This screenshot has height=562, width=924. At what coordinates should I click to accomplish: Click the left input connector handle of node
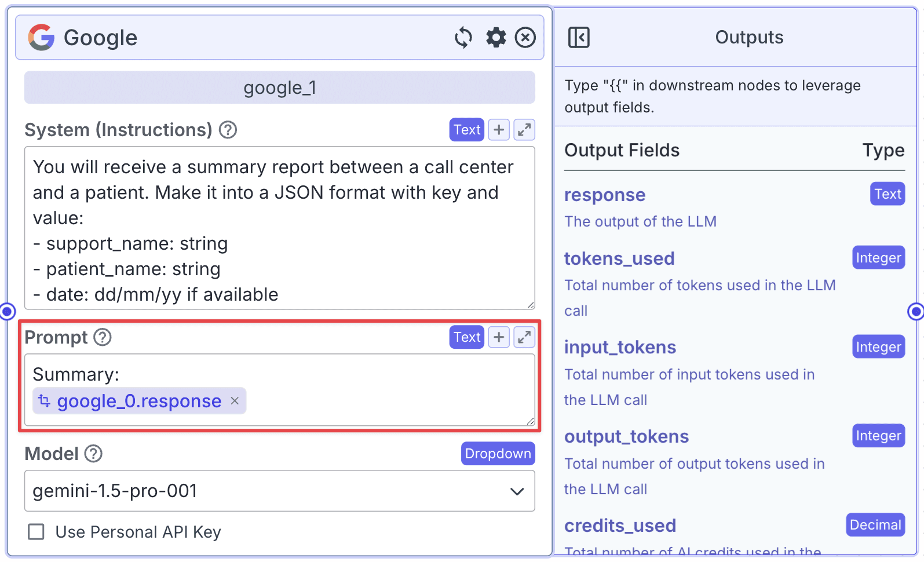click(7, 312)
